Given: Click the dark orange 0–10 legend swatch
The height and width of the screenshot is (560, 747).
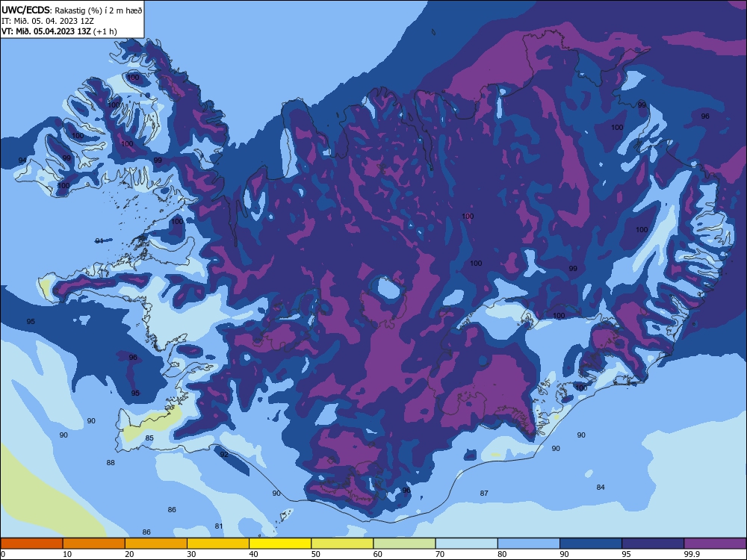Looking at the screenshot, I should click(x=31, y=544).
